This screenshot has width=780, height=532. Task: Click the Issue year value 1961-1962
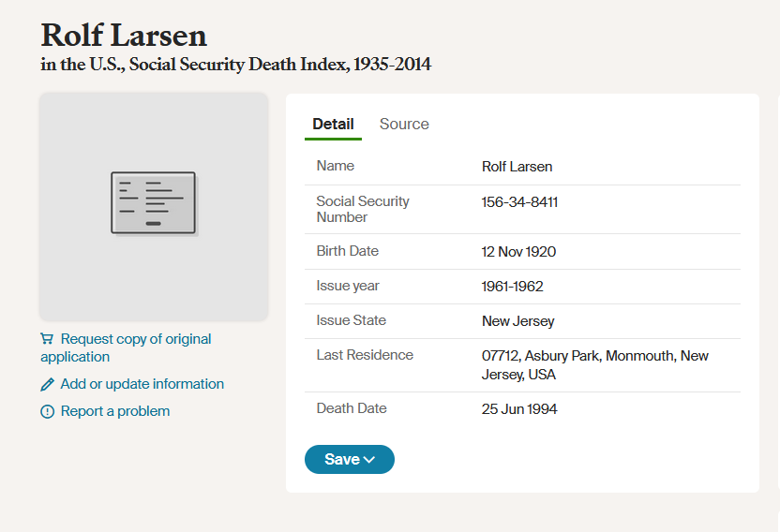click(x=512, y=287)
